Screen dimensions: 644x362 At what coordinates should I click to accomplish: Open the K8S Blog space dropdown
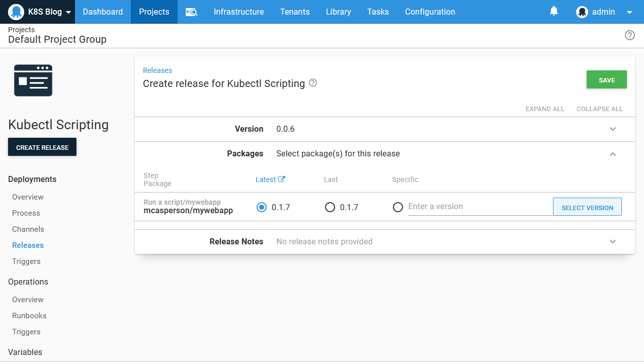point(68,12)
